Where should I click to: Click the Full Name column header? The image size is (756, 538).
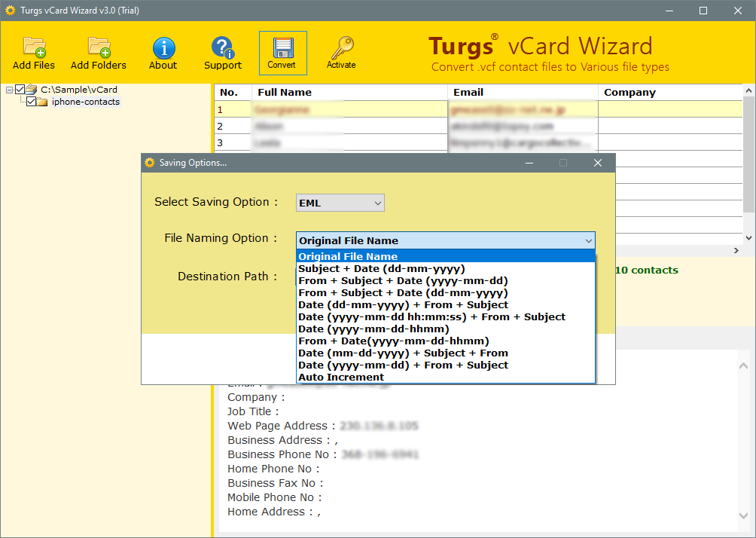350,92
